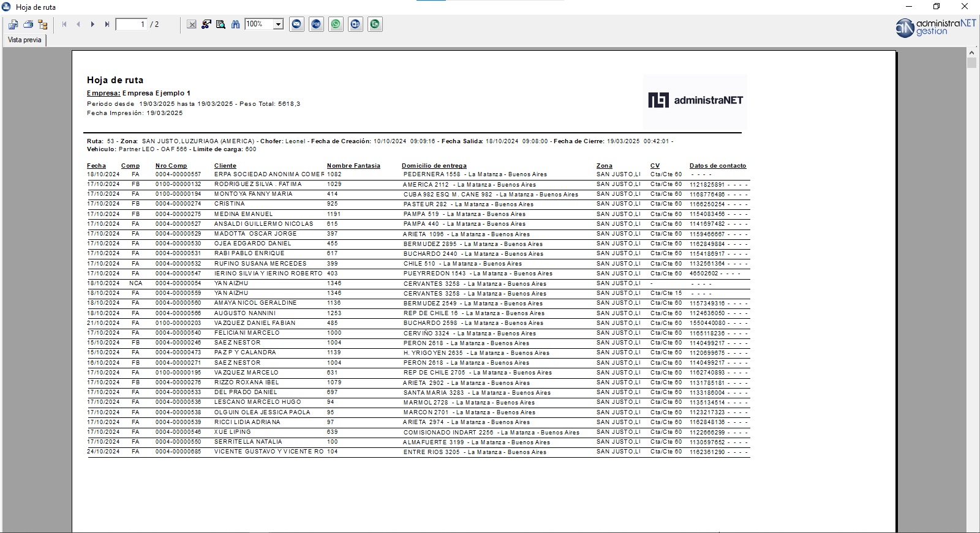Click client ANSALDI GUILLERMO NICOLAS

pos(263,224)
